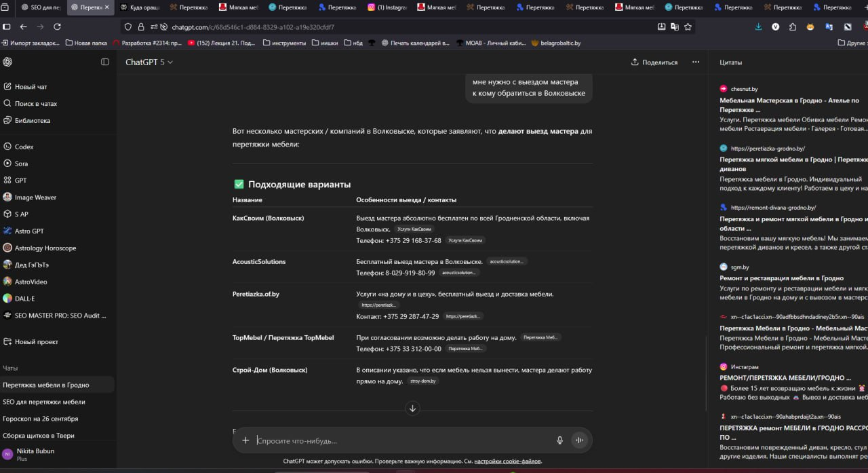This screenshot has height=473, width=868.
Task: Bookmark page using star icon in address bar
Action: point(688,27)
